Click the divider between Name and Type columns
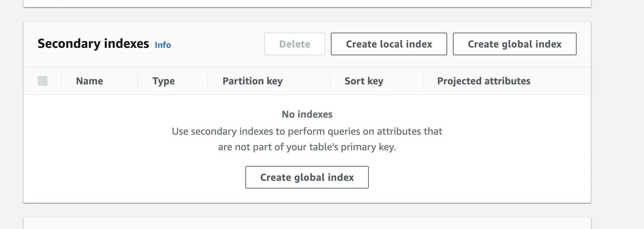Image resolution: width=644 pixels, height=229 pixels. 138,81
